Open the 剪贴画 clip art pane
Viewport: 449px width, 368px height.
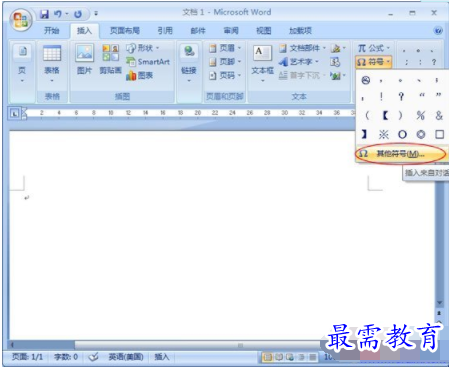coord(111,59)
